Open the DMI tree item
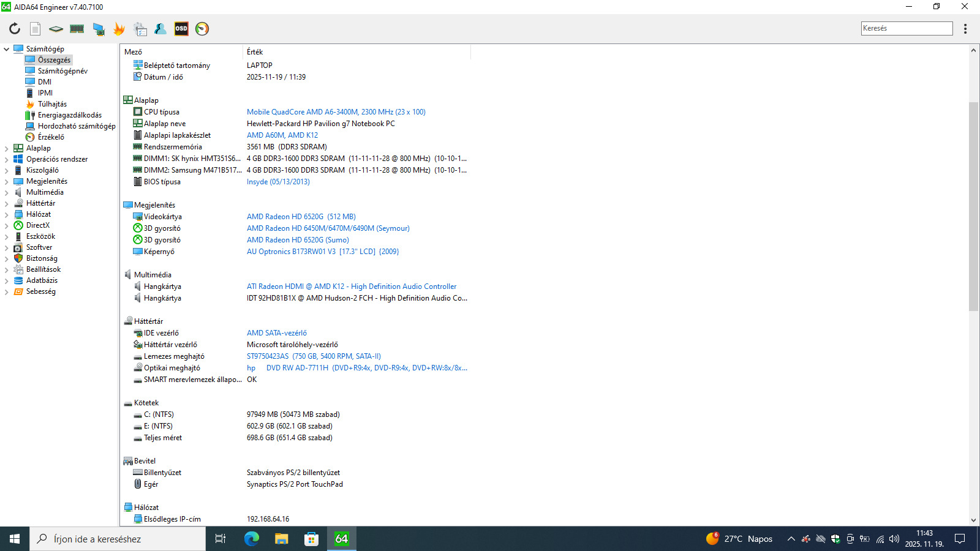Screen dimensions: 980x551 [39, 82]
